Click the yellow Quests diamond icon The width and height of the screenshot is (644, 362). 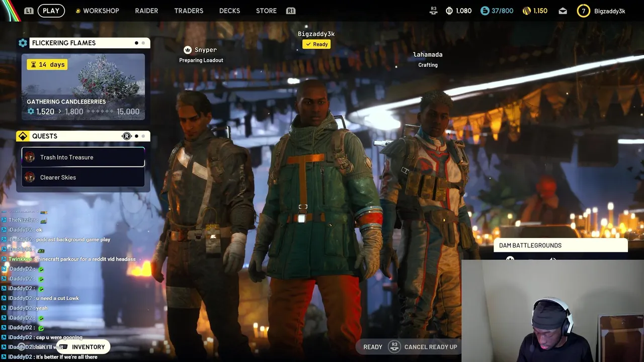(23, 136)
